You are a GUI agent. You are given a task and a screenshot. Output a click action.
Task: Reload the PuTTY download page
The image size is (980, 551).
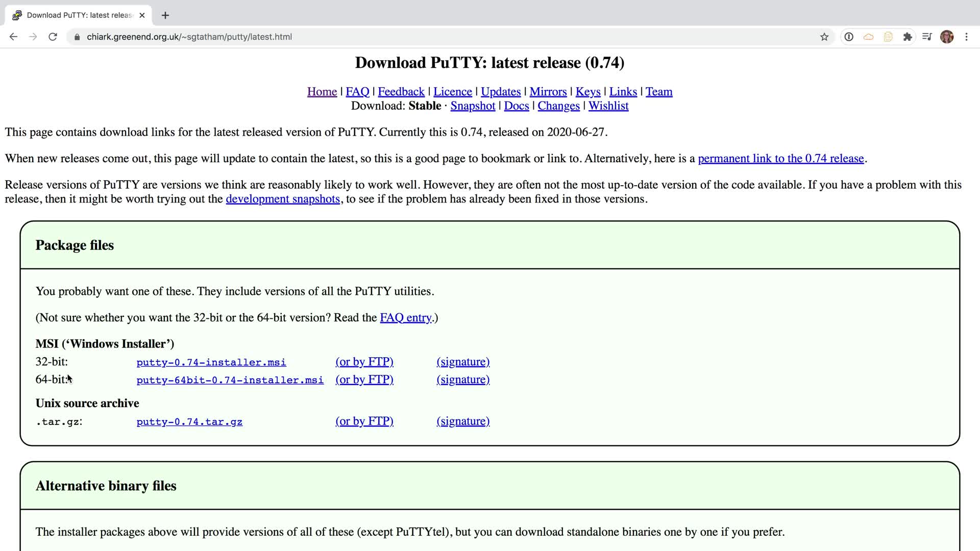point(53,37)
